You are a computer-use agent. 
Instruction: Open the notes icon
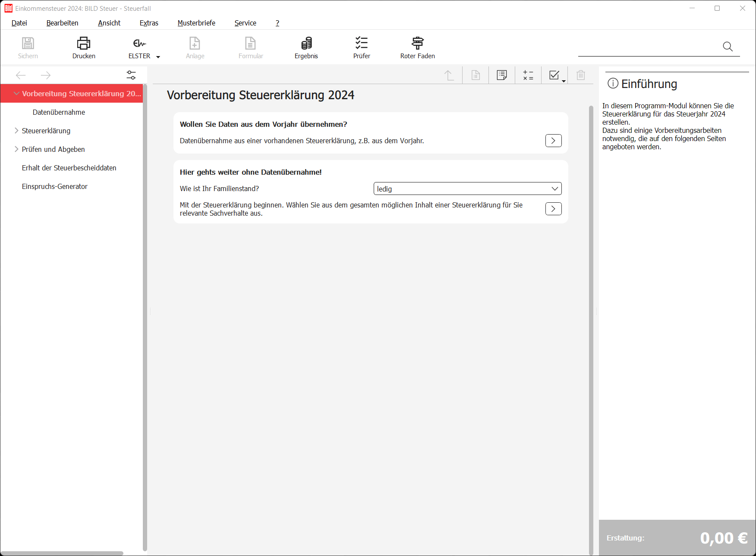(502, 75)
